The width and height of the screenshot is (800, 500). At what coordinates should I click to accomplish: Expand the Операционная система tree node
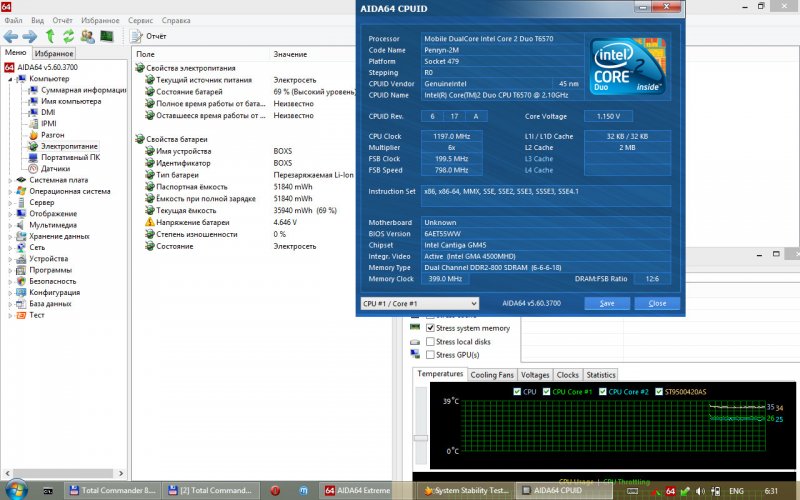pos(10,191)
